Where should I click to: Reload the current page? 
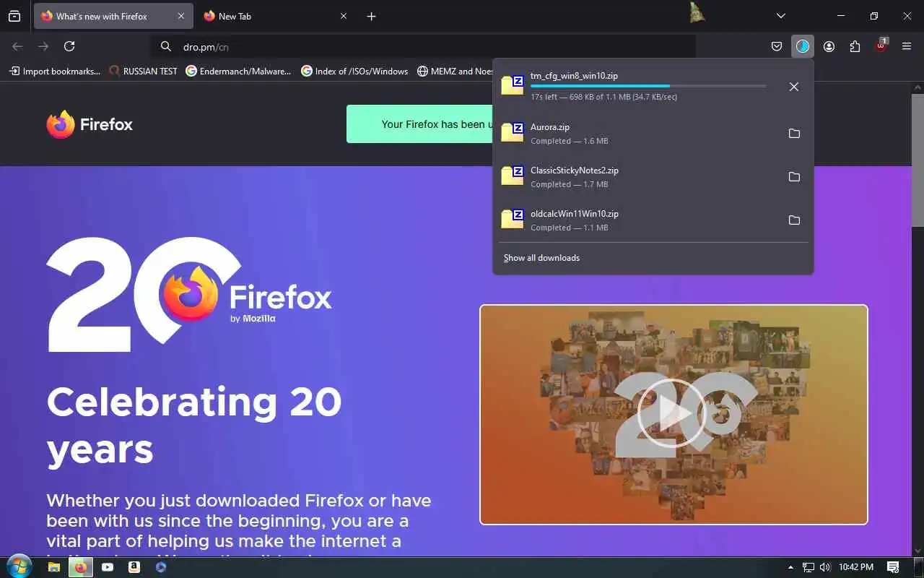click(69, 46)
